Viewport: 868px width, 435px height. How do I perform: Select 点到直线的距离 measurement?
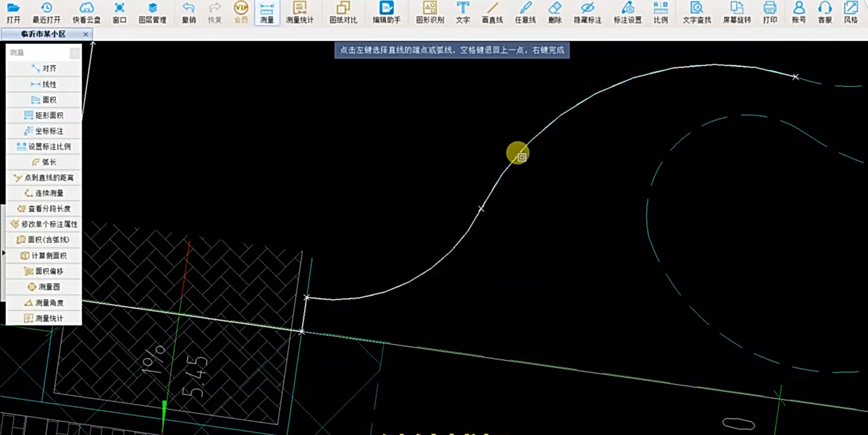44,177
